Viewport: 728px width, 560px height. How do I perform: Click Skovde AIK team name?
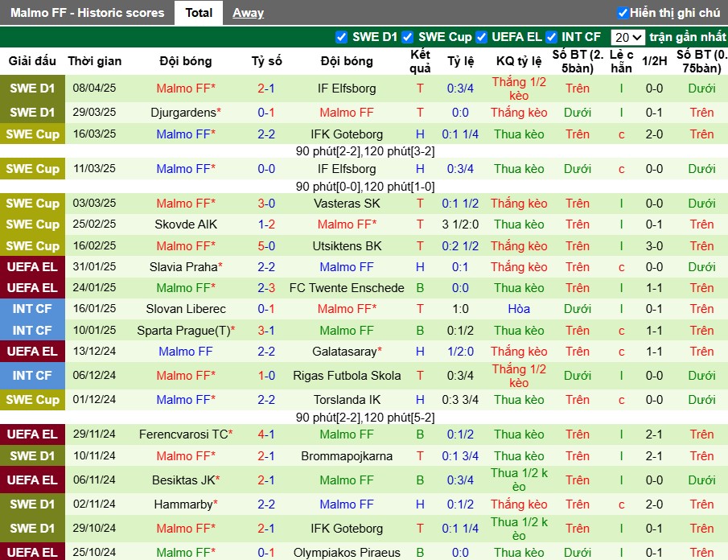coord(186,224)
